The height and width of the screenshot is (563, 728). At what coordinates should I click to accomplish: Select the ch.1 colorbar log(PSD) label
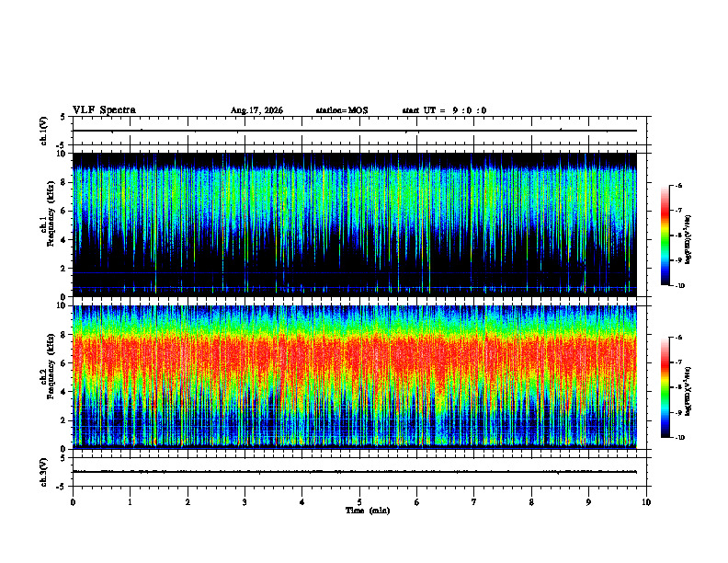click(689, 240)
